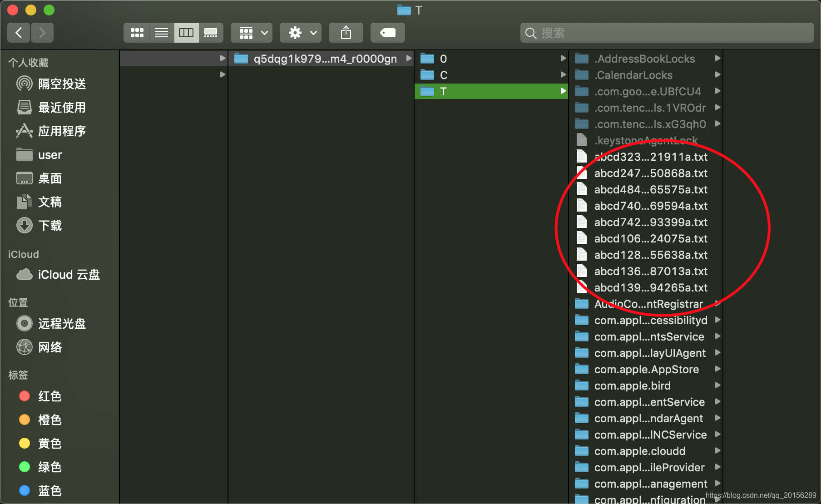The image size is (821, 504).
Task: Open the Share button in the toolbar
Action: (346, 32)
